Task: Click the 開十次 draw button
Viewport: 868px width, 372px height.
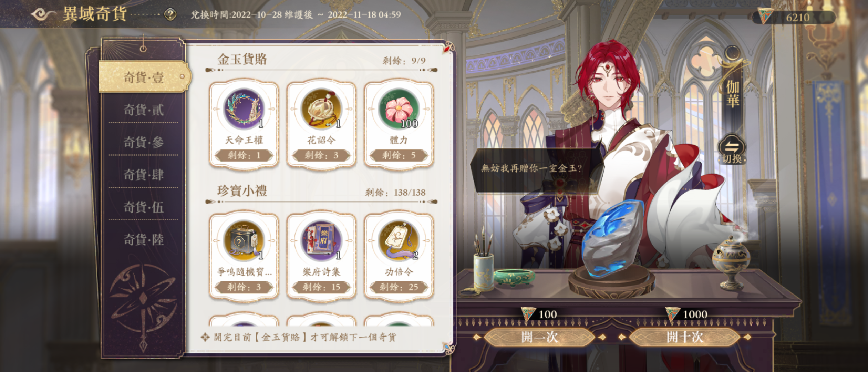Action: coord(685,337)
